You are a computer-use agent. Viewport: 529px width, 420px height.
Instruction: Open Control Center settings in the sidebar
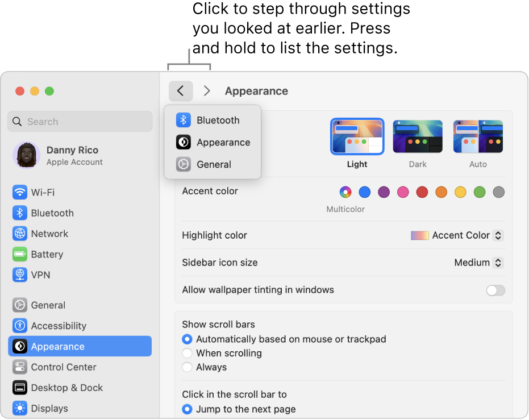(80, 367)
